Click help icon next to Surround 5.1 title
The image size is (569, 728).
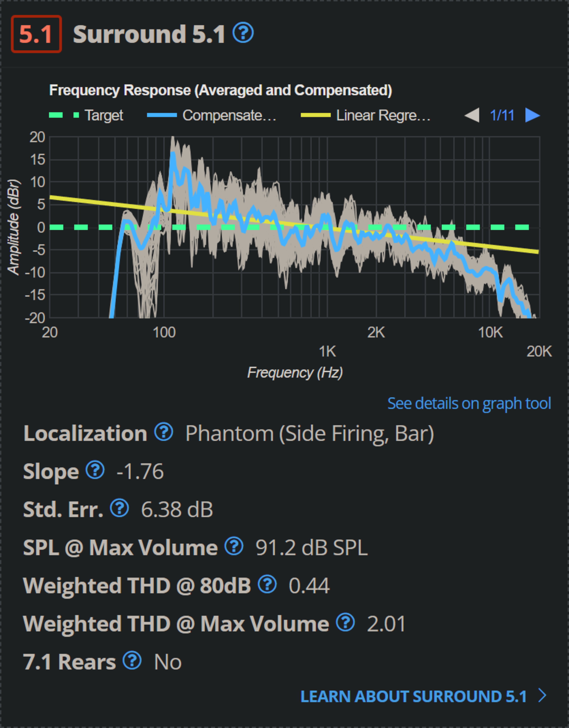(x=243, y=33)
